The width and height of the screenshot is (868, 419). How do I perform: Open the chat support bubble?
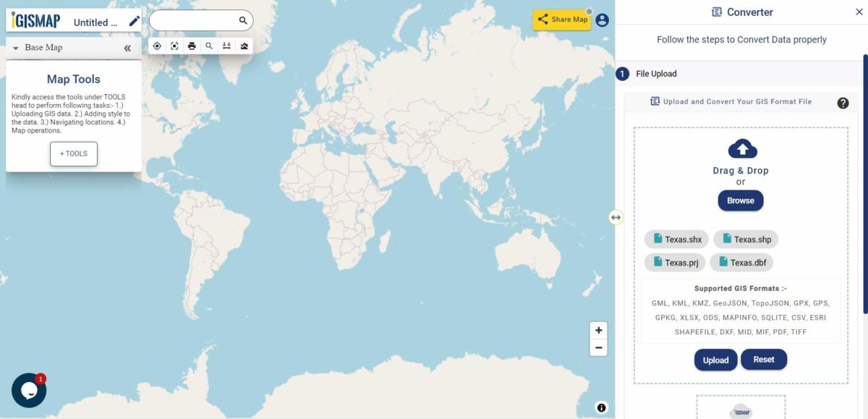tap(29, 390)
